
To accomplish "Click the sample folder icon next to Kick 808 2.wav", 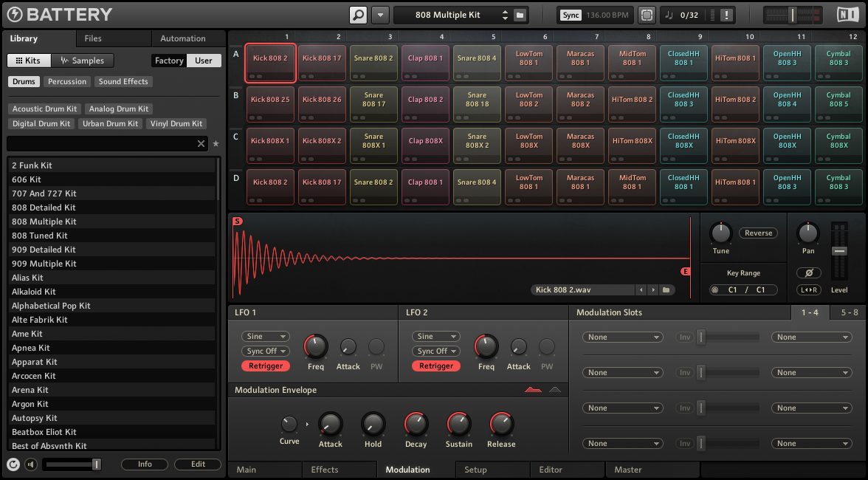I will pyautogui.click(x=666, y=290).
